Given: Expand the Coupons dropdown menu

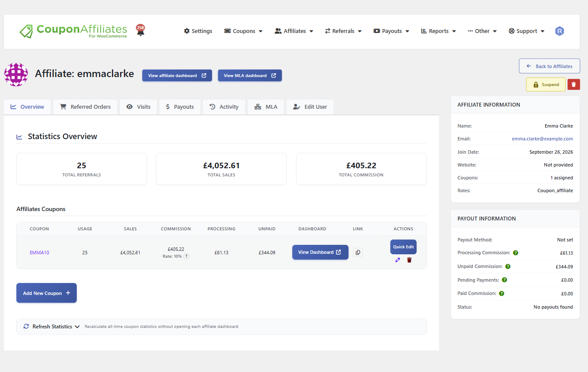Looking at the screenshot, I should pos(243,31).
